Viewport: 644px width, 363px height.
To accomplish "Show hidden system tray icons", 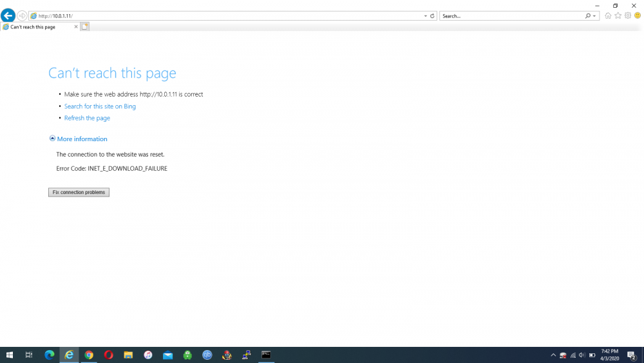I will tap(553, 355).
